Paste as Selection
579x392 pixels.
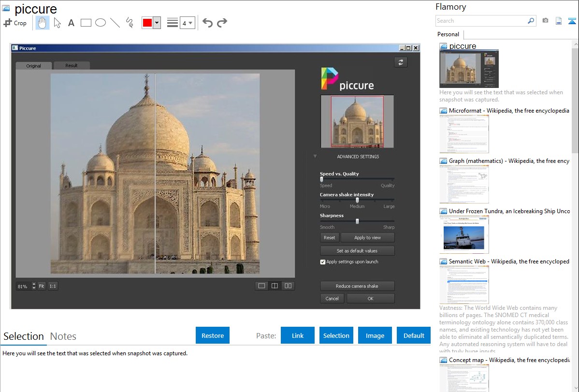pyautogui.click(x=336, y=335)
